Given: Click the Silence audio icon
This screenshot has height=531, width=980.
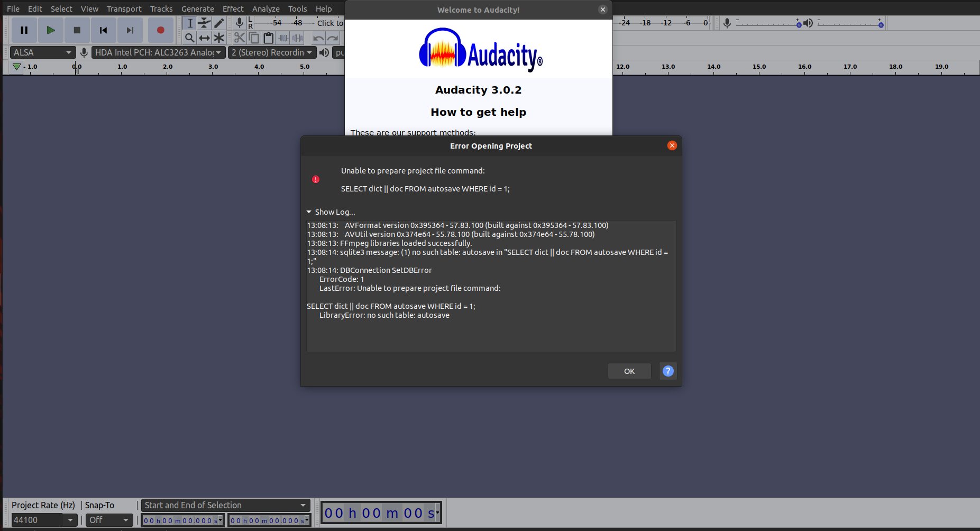Looking at the screenshot, I should (298, 38).
